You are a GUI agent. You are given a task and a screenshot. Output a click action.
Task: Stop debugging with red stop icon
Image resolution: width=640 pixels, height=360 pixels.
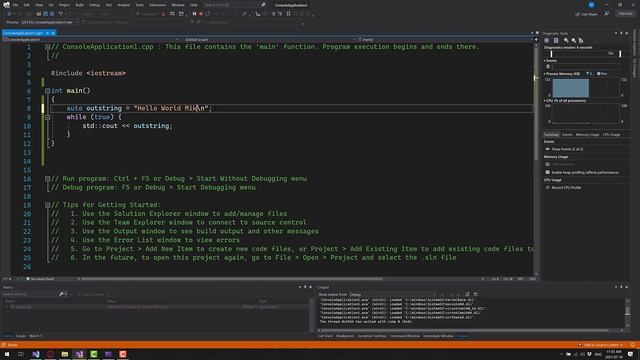click(x=201, y=14)
